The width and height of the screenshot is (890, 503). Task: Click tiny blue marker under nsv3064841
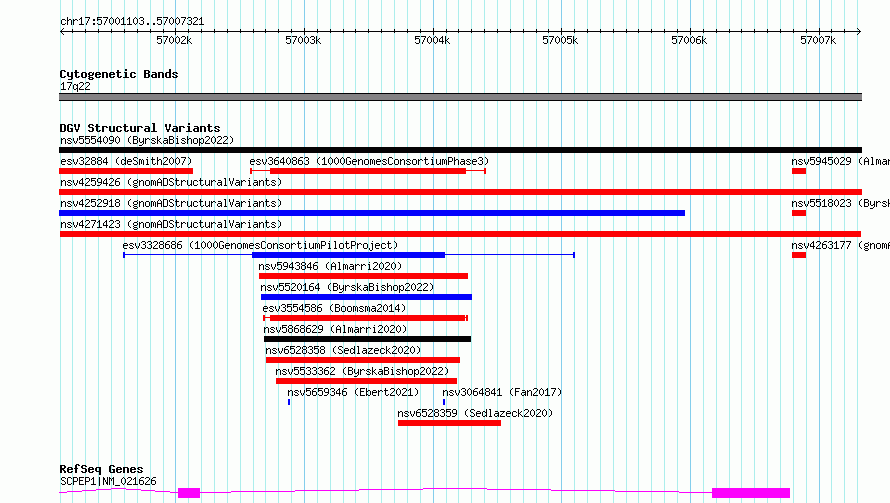pyautogui.click(x=444, y=402)
